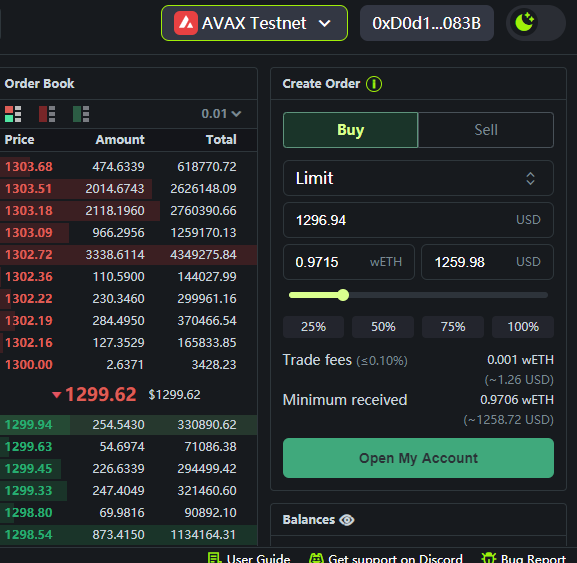Click the Total column header
This screenshot has width=577, height=563.
221,140
